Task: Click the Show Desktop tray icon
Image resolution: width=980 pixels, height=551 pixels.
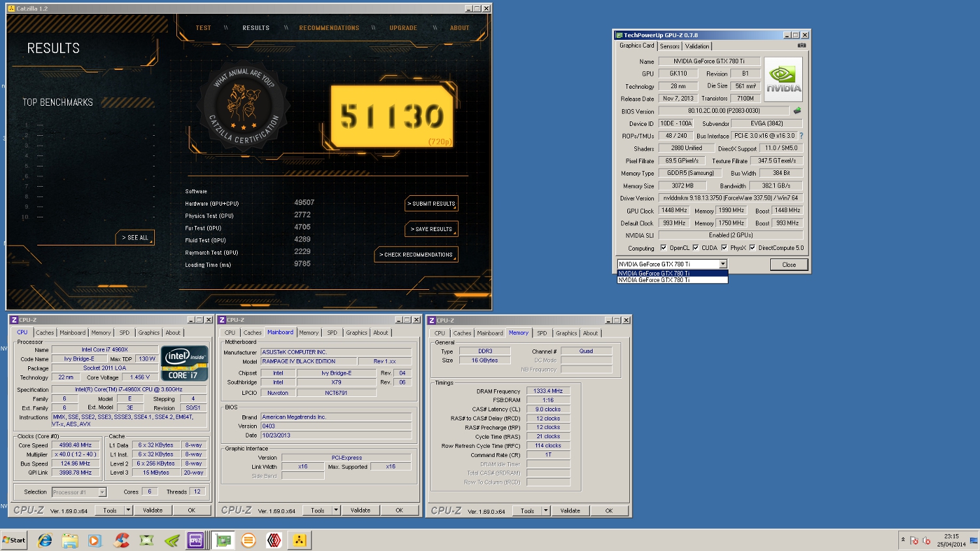Action: 974,540
